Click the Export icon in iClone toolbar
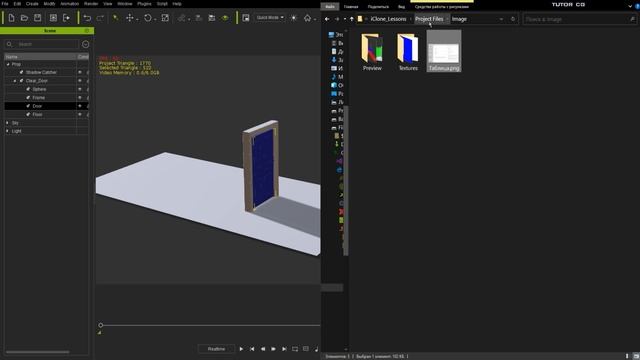The image size is (640, 360). click(66, 18)
